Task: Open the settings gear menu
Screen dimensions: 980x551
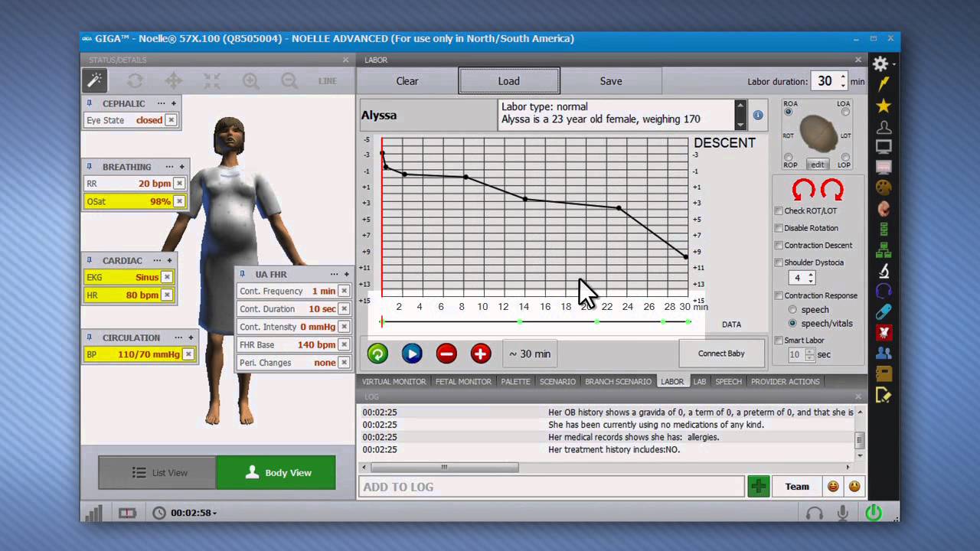Action: pos(880,64)
